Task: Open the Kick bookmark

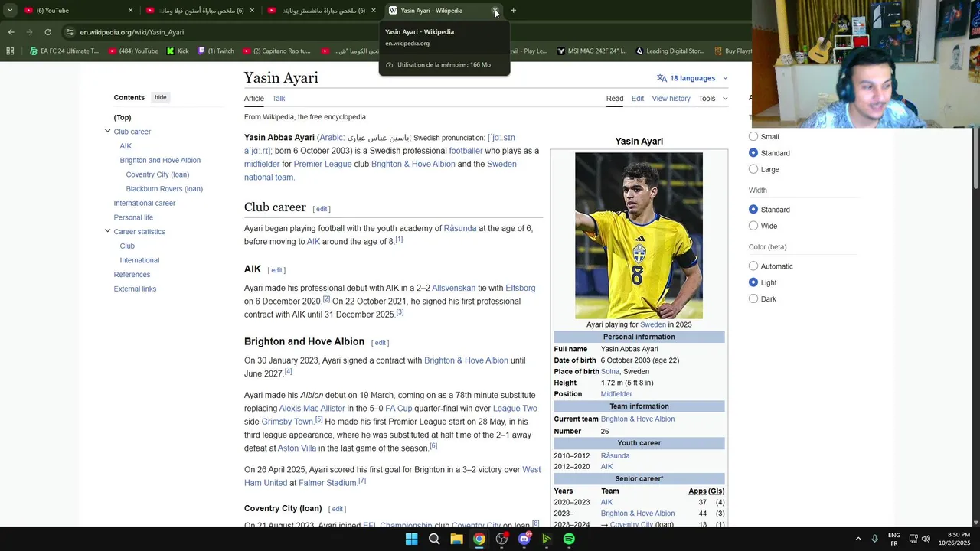Action: point(177,51)
